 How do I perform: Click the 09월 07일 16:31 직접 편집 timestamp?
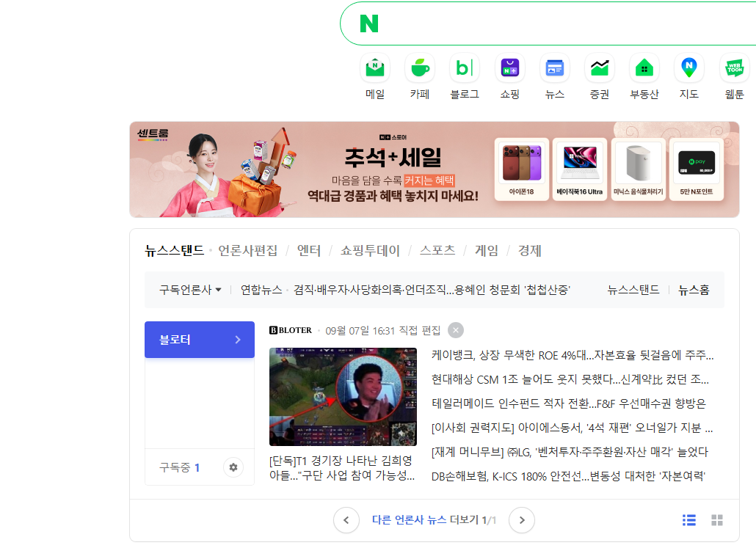[383, 331]
